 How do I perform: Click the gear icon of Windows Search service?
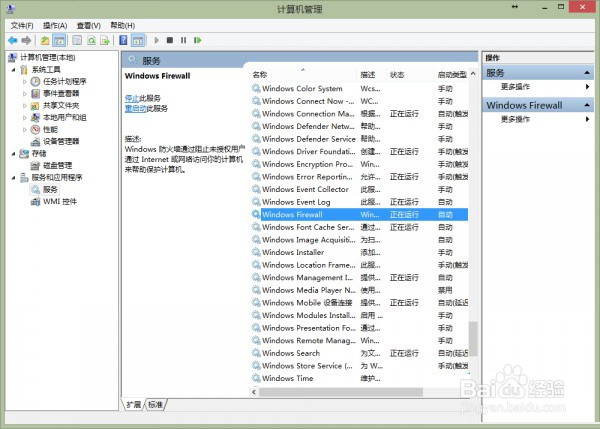point(256,353)
